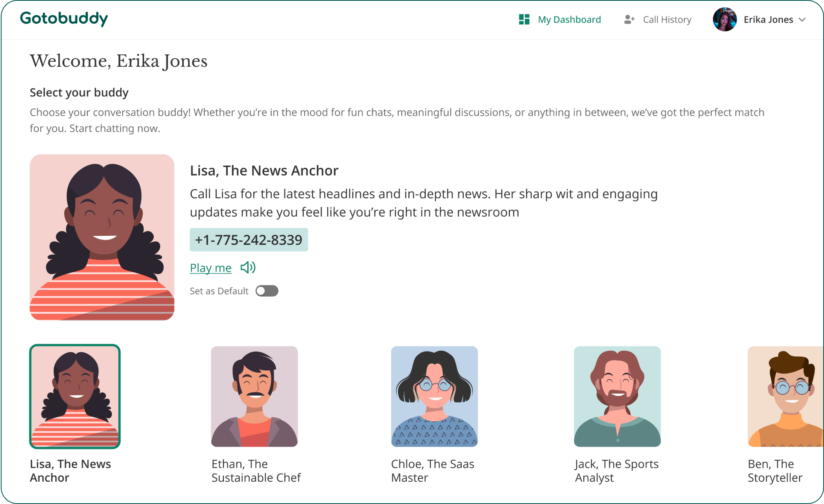Click the speaker sound icon

point(248,268)
